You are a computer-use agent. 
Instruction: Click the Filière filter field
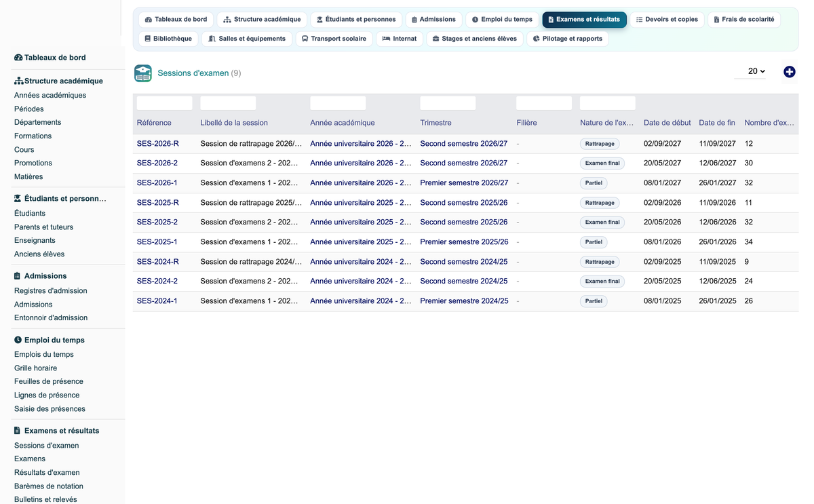544,103
